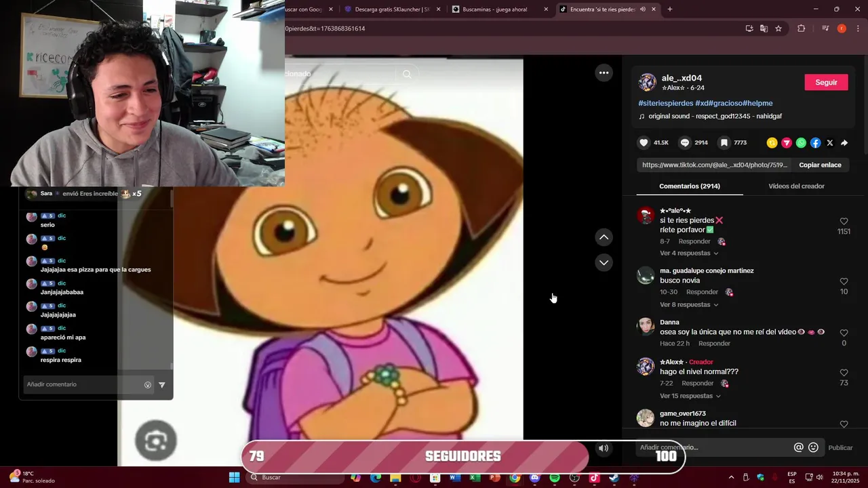This screenshot has height=488, width=868.
Task: Share the post to WhatsApp
Action: pos(801,143)
